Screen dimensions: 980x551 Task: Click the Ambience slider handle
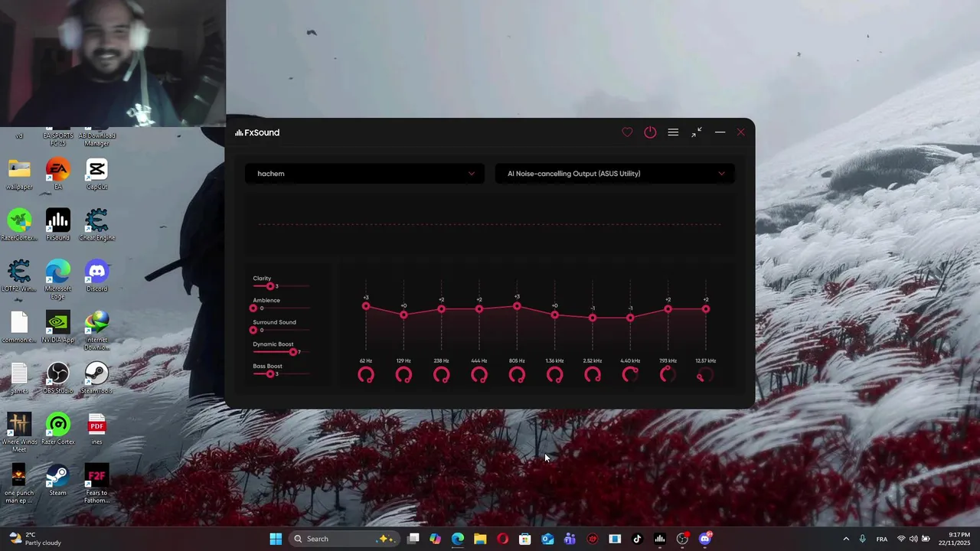coord(253,308)
